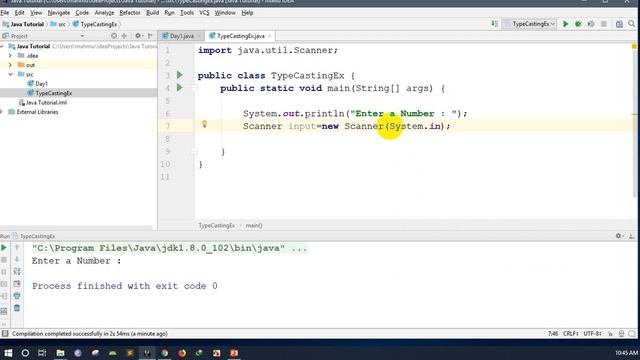Toggle soft-wrap in Run console
This screenshot has height=360, width=640.
(17, 271)
